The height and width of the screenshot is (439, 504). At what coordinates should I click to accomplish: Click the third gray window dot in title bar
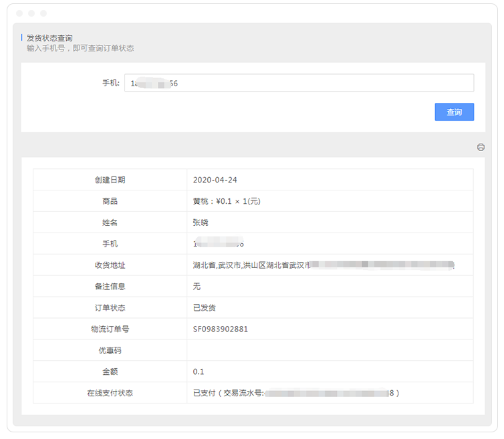click(x=43, y=13)
